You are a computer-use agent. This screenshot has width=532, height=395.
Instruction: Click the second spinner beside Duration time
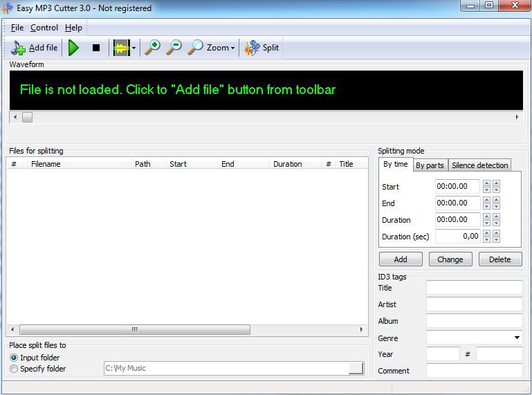(497, 219)
